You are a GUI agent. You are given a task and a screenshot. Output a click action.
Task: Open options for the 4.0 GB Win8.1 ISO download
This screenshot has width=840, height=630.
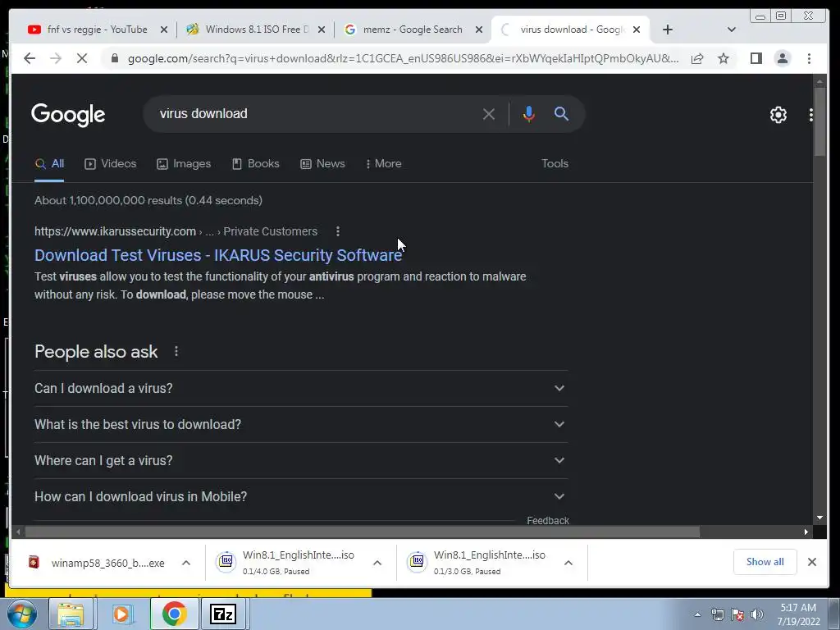click(x=377, y=563)
